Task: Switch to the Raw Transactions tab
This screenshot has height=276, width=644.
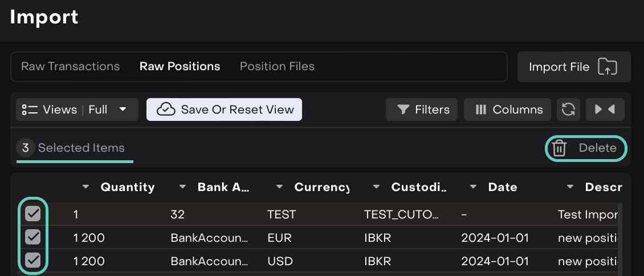Action: [x=70, y=66]
